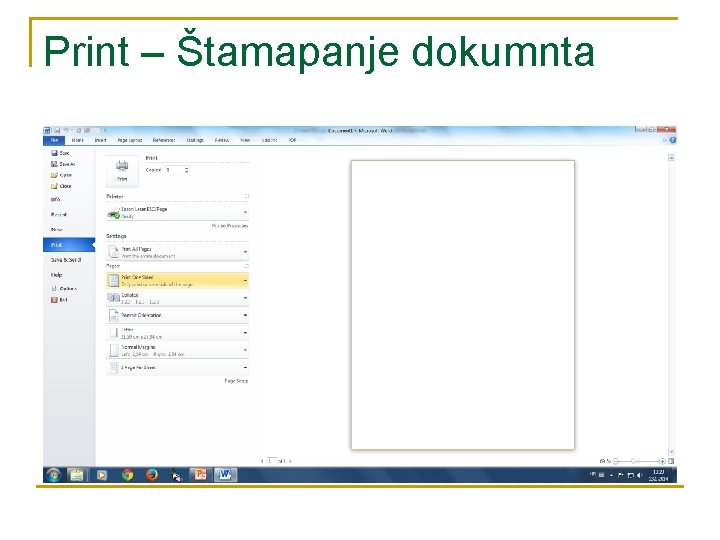The width and height of the screenshot is (720, 540).
Task: Expand the Print One Sided dropdown
Action: coord(177,281)
